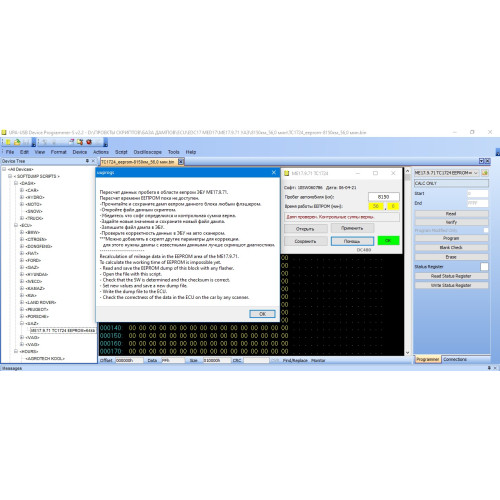Click the new file toolbar icon

(x=8, y=142)
